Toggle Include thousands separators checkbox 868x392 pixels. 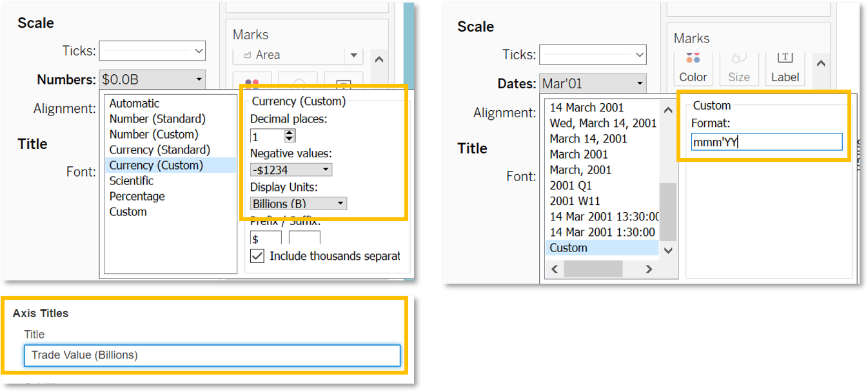(x=257, y=256)
